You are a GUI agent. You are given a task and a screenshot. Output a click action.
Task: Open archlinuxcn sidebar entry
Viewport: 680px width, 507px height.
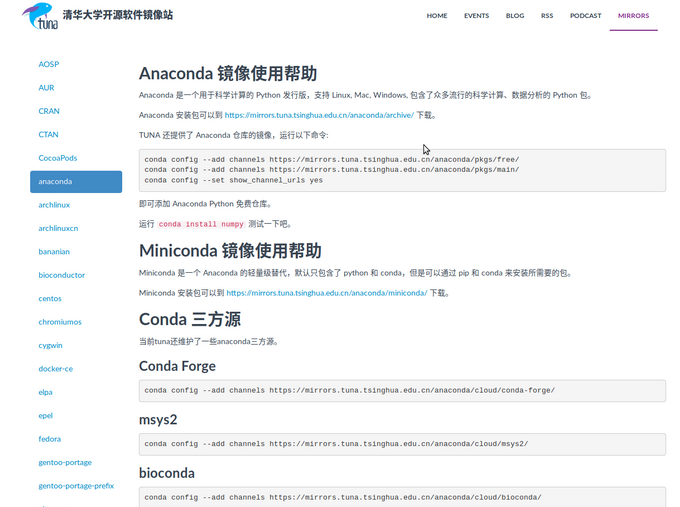(58, 228)
